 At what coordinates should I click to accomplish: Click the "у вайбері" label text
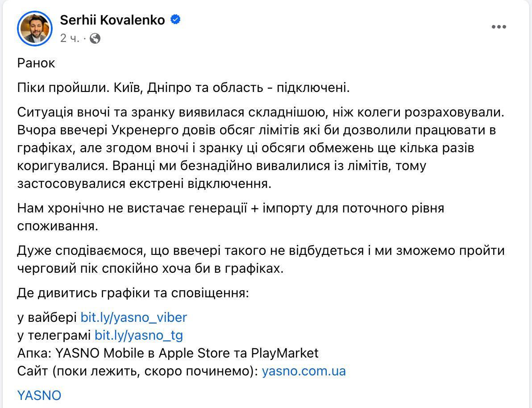pyautogui.click(x=47, y=317)
